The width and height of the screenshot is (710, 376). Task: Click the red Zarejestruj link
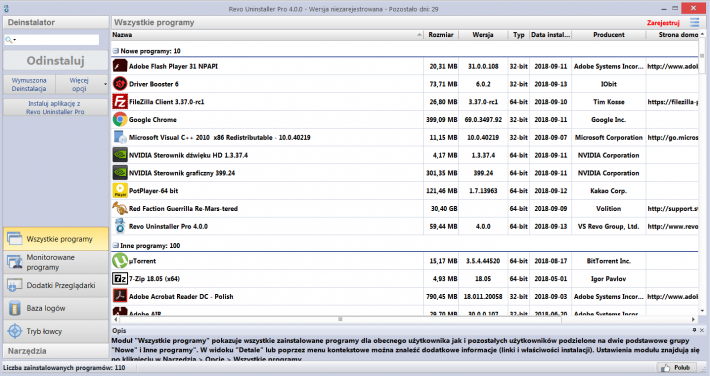pyautogui.click(x=663, y=23)
